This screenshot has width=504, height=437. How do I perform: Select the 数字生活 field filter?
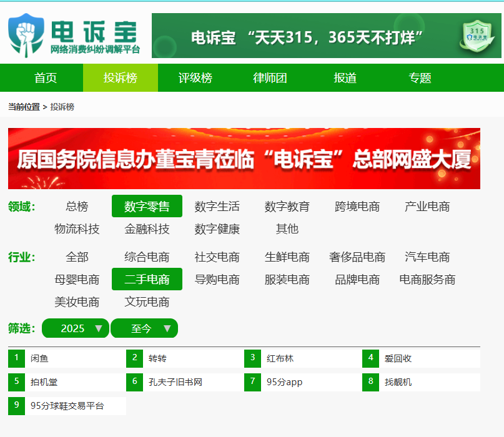coord(217,206)
